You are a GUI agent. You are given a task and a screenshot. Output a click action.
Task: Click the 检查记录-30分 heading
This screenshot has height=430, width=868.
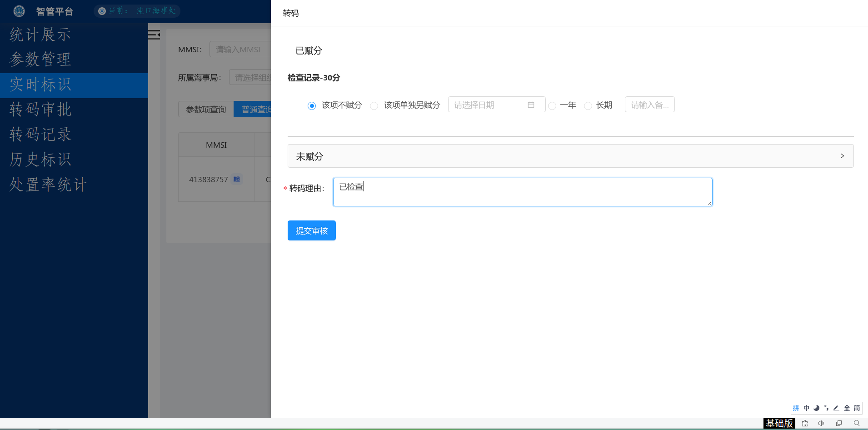tap(314, 78)
